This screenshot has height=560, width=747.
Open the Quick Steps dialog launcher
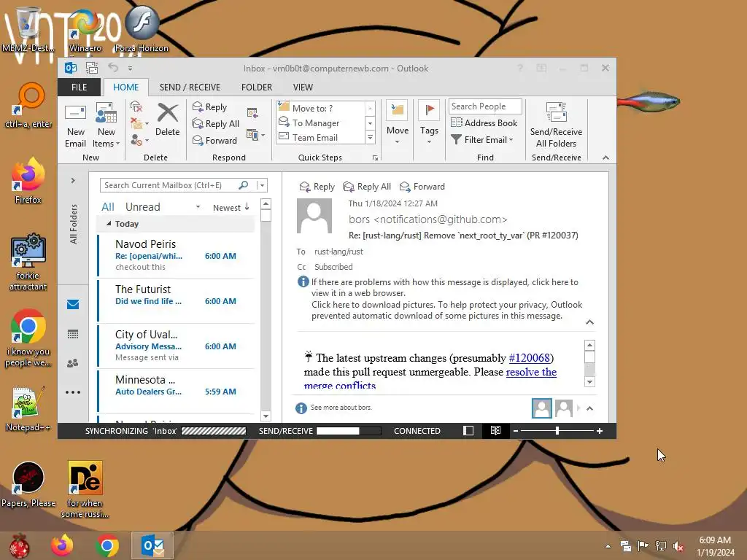point(376,158)
